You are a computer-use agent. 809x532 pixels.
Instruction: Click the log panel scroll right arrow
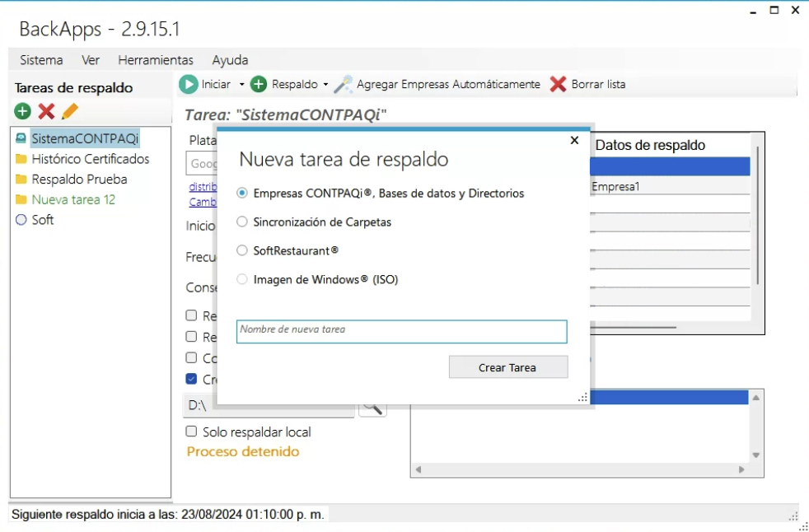coord(741,469)
